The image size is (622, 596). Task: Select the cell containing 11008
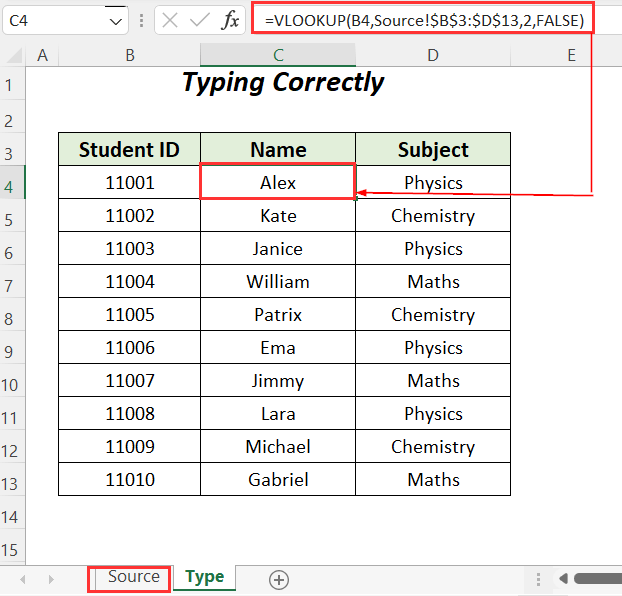point(129,413)
